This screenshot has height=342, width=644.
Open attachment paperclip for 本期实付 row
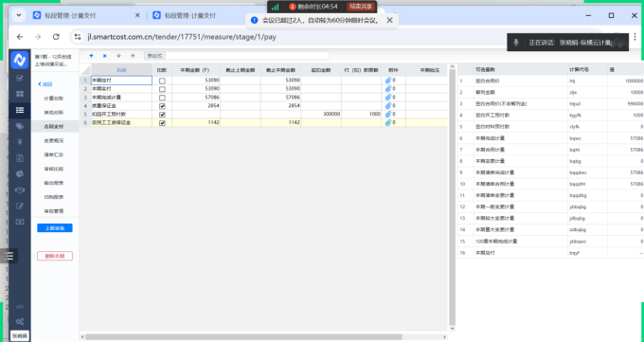pos(387,89)
